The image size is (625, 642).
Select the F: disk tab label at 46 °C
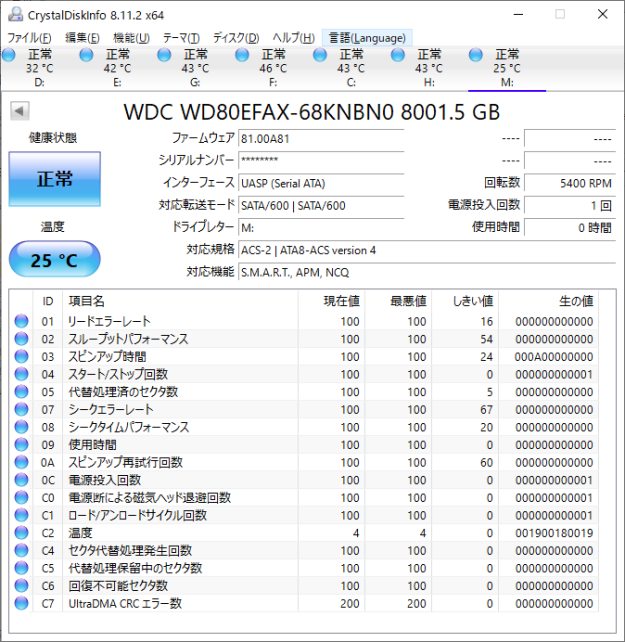(x=273, y=68)
